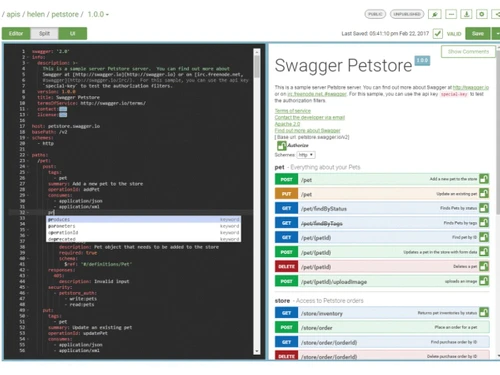
Task: Expand the license fold at line 13
Action: [x=28, y=115]
